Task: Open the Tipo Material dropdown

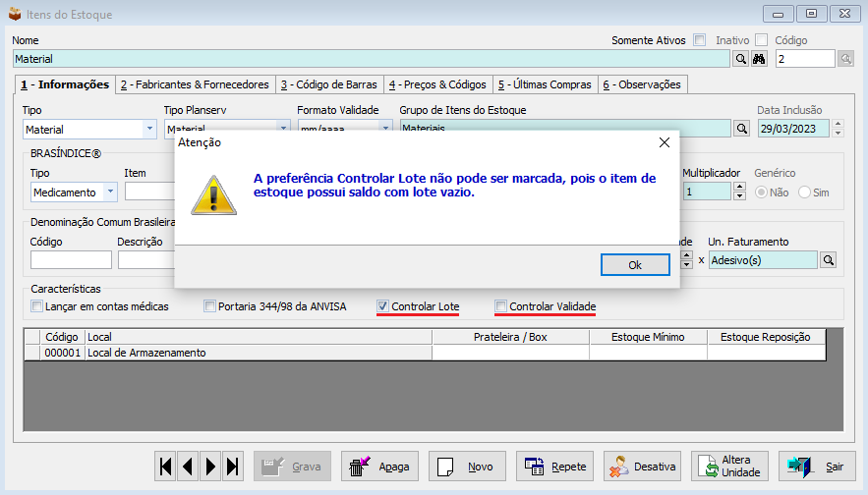Action: point(149,129)
